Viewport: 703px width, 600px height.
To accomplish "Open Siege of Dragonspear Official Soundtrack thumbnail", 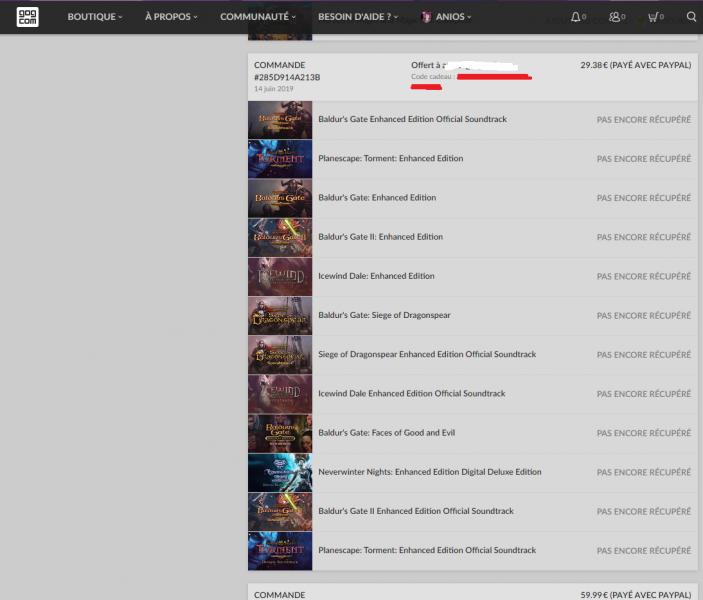I will 280,355.
